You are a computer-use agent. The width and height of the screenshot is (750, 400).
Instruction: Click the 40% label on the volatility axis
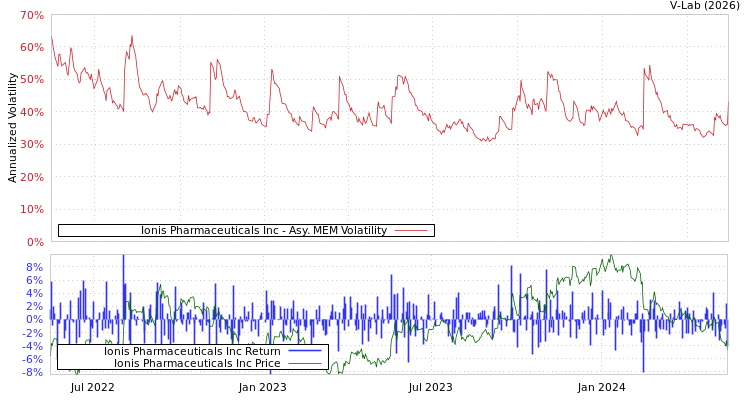[31, 112]
